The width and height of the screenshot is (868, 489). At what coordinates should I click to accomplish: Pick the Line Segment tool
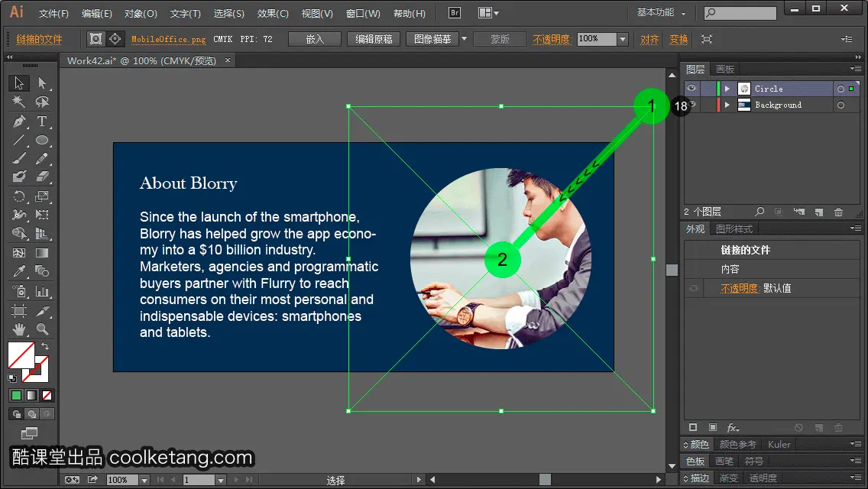tap(19, 140)
